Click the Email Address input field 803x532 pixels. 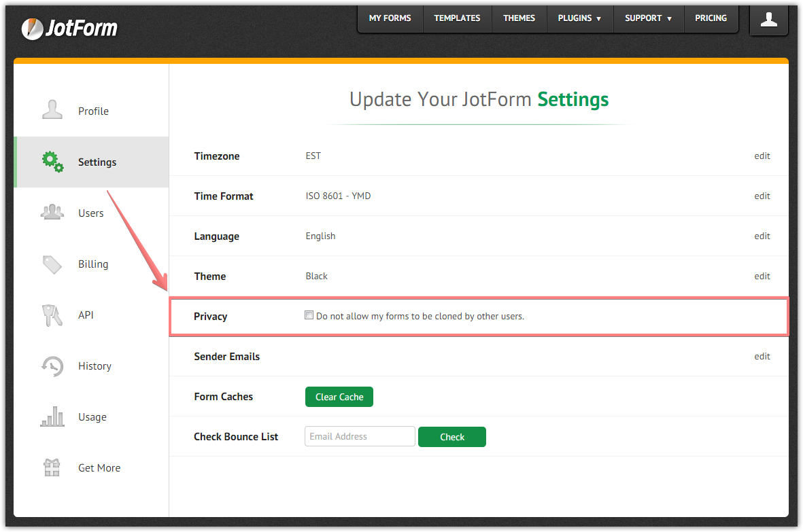360,436
